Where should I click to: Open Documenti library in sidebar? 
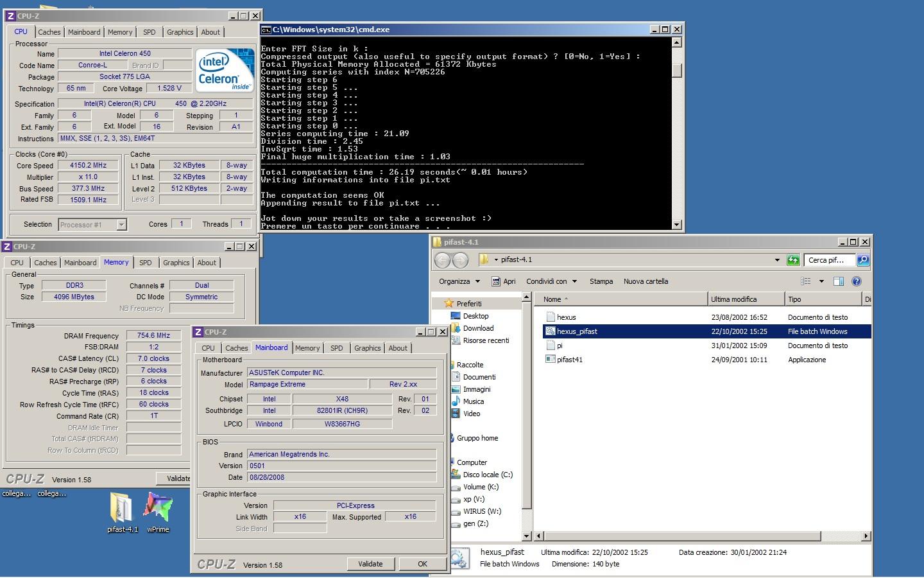click(x=479, y=377)
